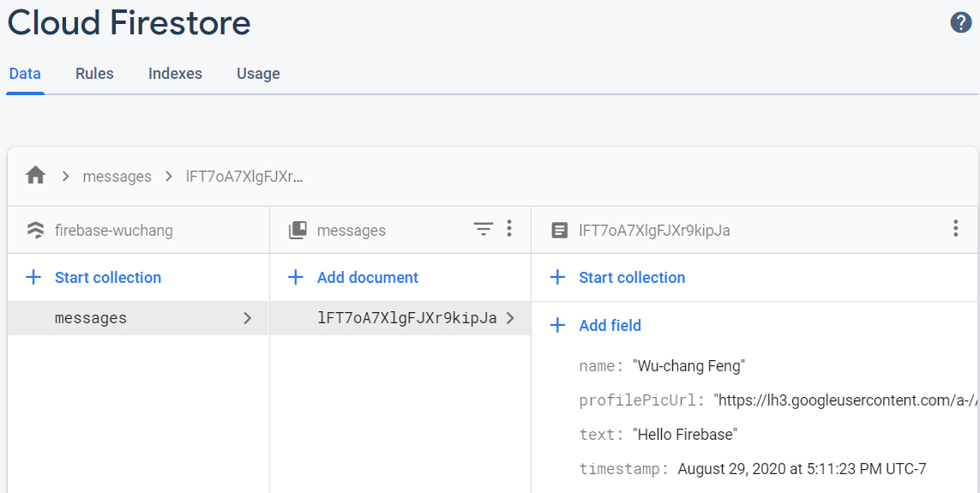Click the home icon in breadcrumb
980x493 pixels.
pos(35,177)
